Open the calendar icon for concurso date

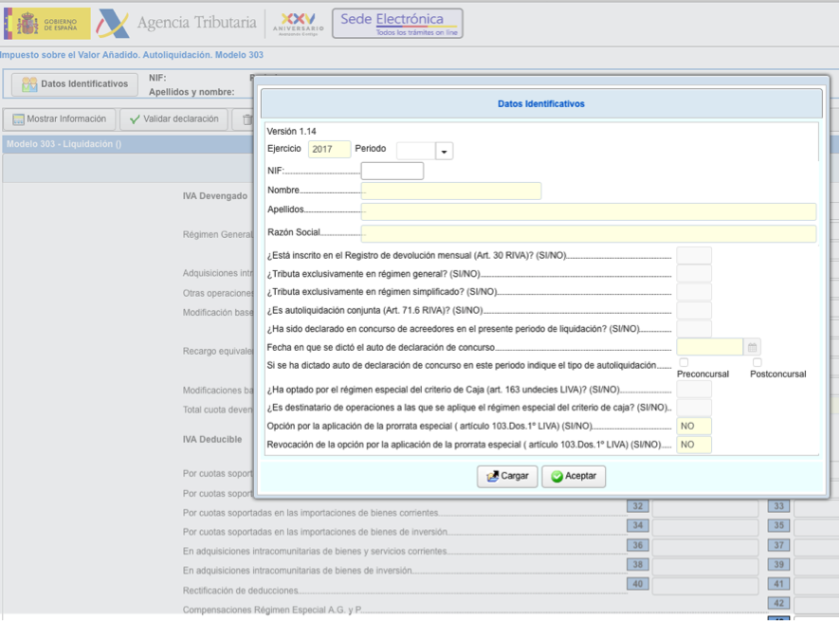pyautogui.click(x=752, y=347)
